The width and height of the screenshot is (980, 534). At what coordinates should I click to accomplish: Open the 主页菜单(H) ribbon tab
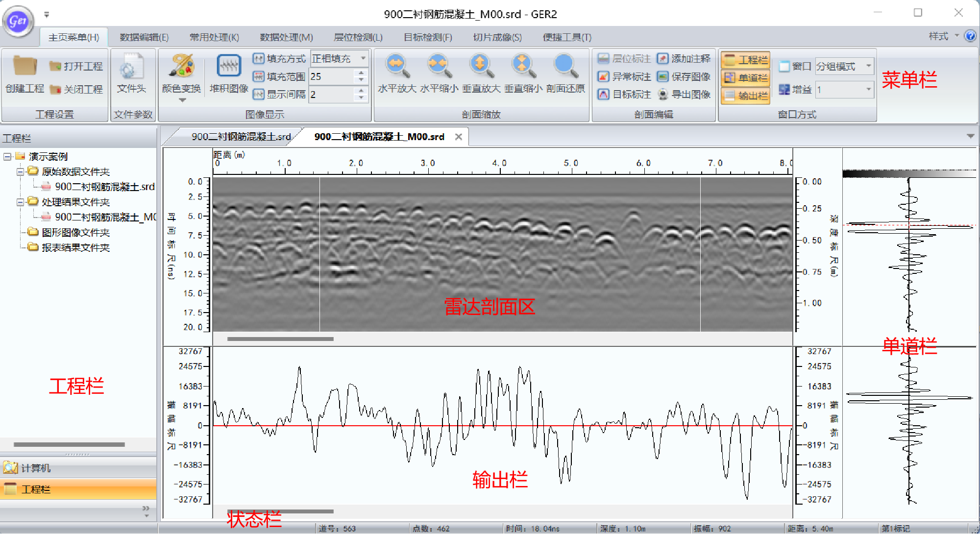(x=73, y=37)
